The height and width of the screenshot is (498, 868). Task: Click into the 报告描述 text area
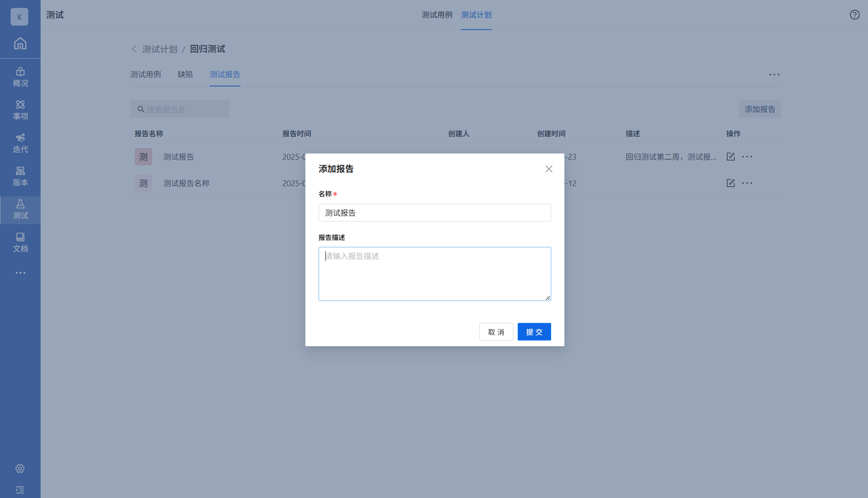[x=434, y=273]
